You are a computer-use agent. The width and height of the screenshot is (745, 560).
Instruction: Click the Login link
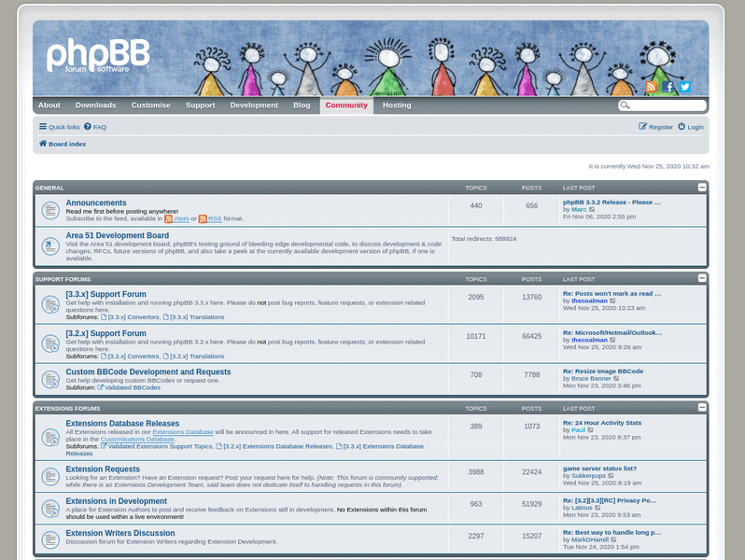691,127
